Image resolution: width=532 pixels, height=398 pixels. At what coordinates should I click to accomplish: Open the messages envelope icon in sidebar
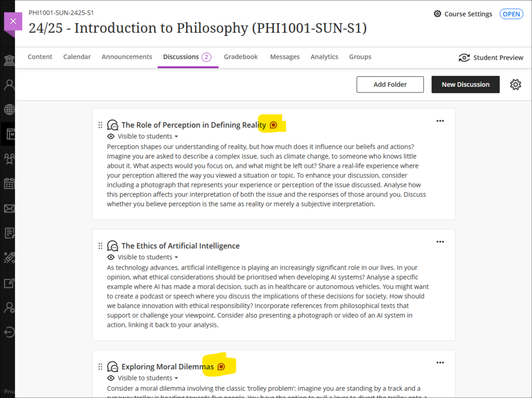point(9,208)
